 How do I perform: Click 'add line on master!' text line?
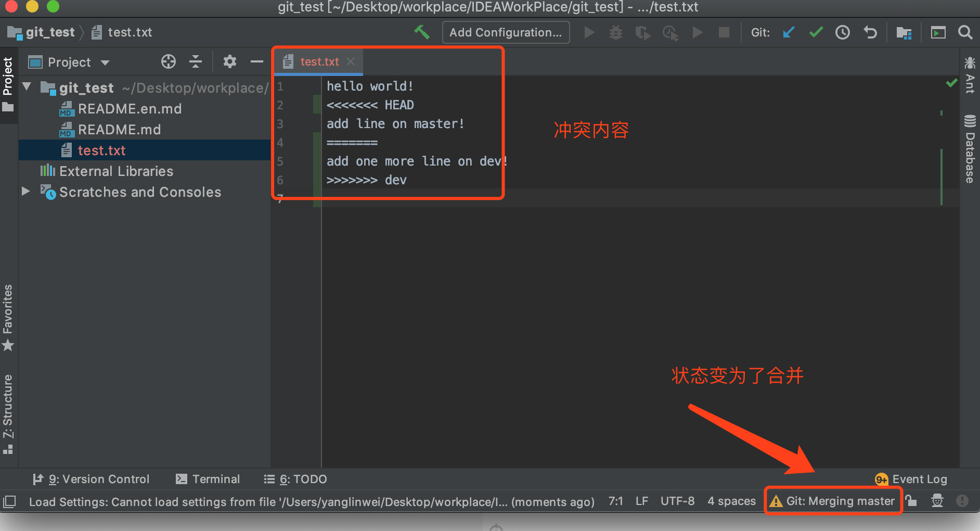click(395, 123)
